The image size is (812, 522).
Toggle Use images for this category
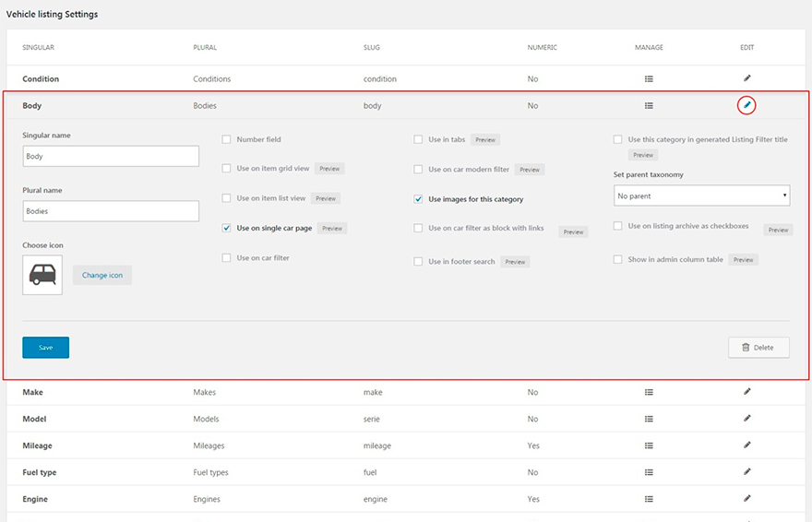(x=419, y=199)
